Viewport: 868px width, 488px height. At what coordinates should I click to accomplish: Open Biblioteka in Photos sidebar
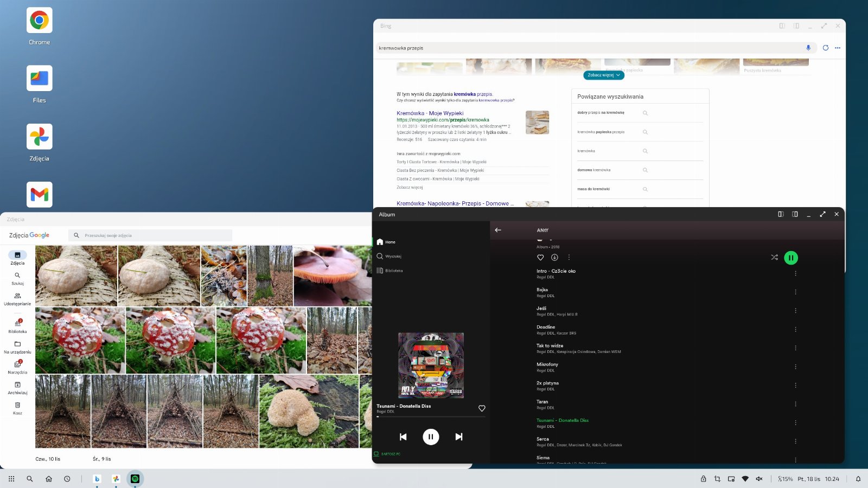coord(17,326)
